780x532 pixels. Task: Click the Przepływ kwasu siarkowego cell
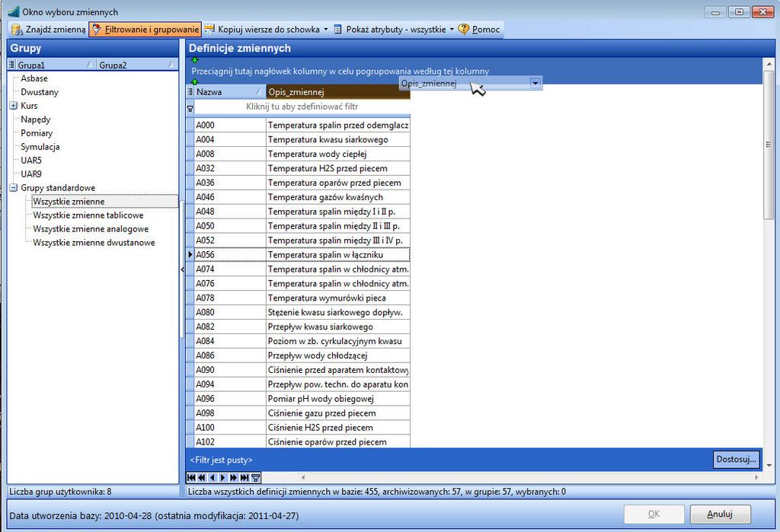pos(337,327)
